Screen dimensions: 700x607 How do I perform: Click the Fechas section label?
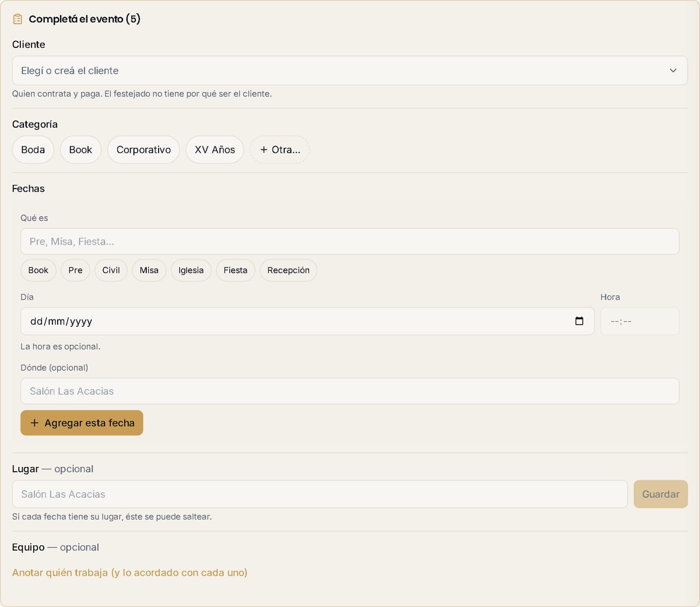[29, 189]
